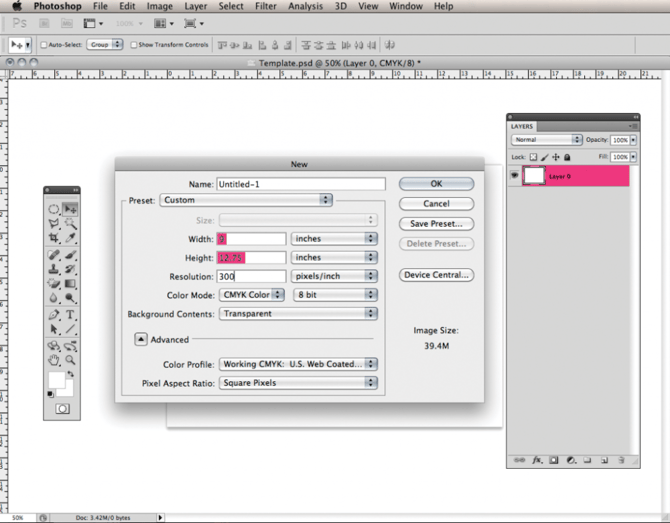Select the Pen tool
Image resolution: width=670 pixels, height=523 pixels.
[x=53, y=315]
